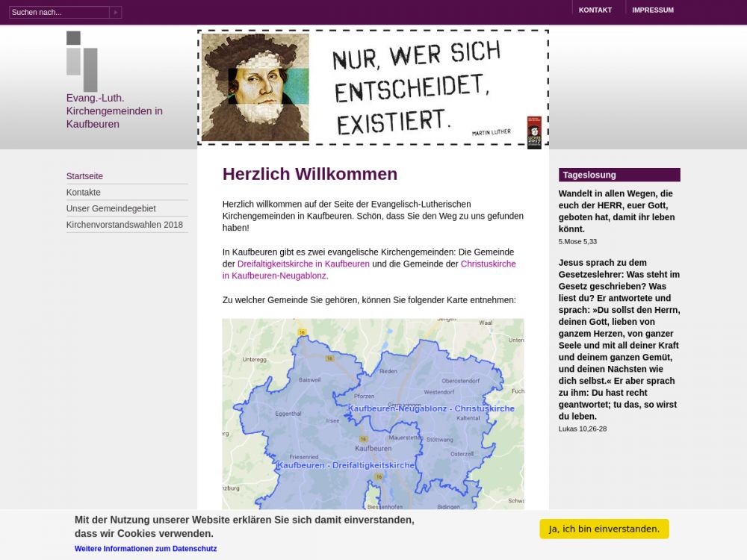Click the Evang.-Luth. Kirchengemeinden site title

pos(114,111)
